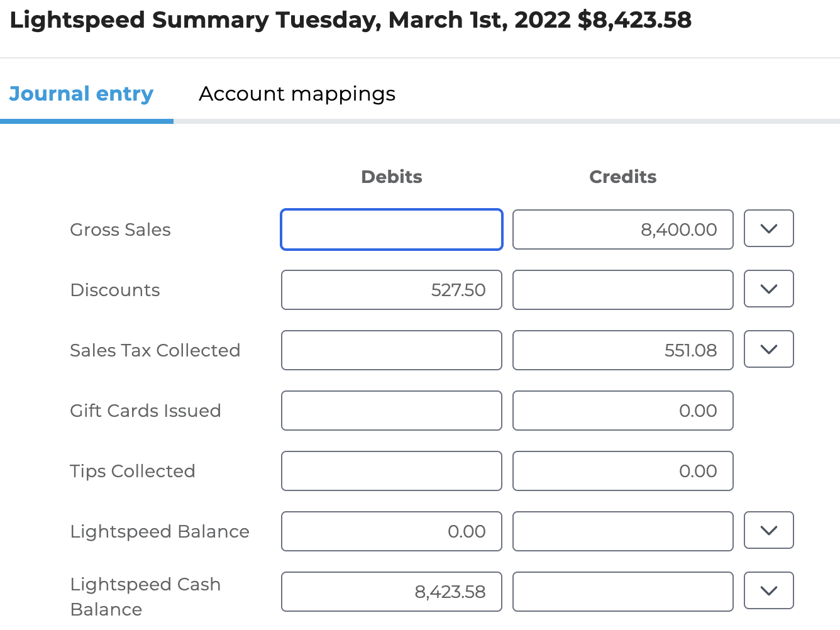Click the Debits column header
This screenshot has height=630, width=840.
[392, 177]
